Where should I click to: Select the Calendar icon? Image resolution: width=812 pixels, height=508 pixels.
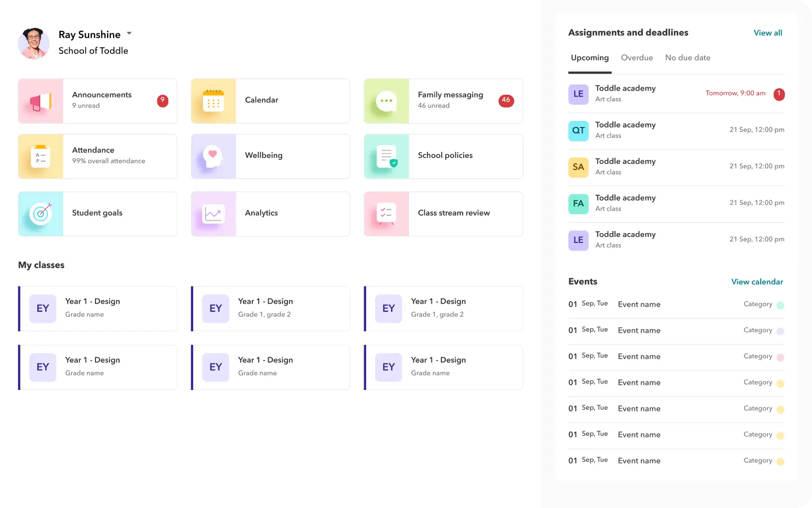tap(213, 100)
